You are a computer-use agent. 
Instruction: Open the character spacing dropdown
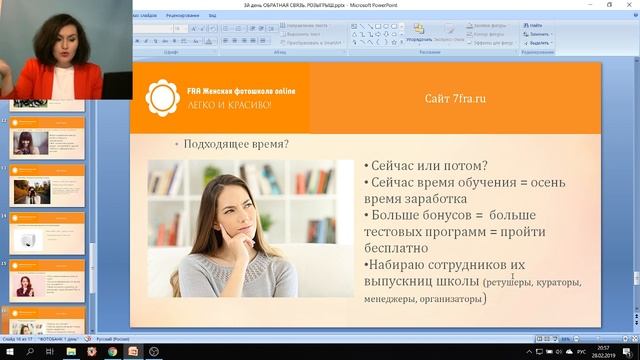[x=184, y=41]
